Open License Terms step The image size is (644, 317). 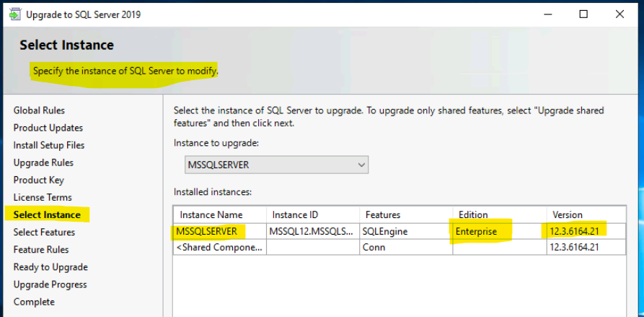tap(43, 197)
